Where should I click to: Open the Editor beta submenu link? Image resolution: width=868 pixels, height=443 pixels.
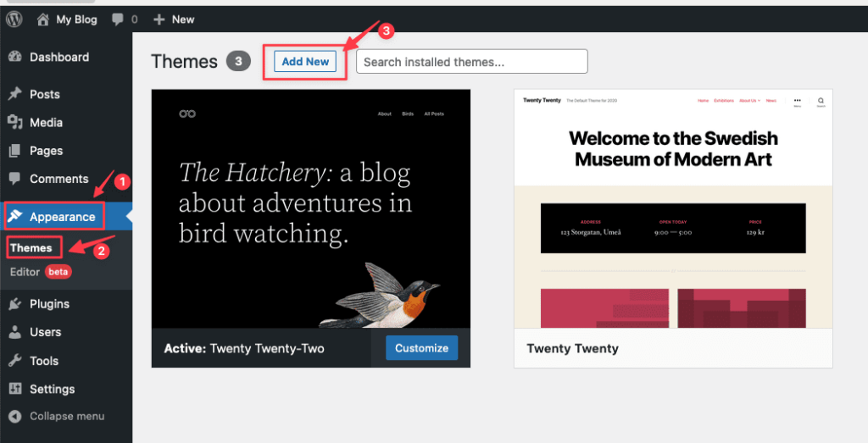point(25,272)
